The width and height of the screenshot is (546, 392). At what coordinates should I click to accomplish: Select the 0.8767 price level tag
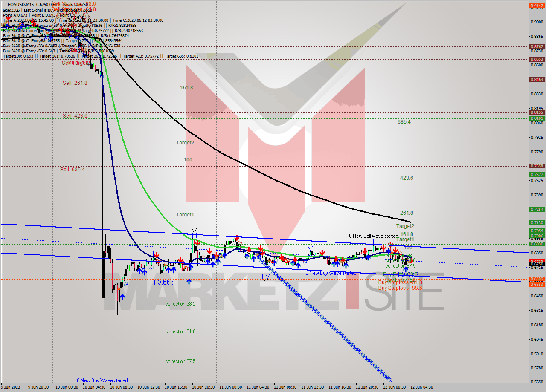pos(537,46)
